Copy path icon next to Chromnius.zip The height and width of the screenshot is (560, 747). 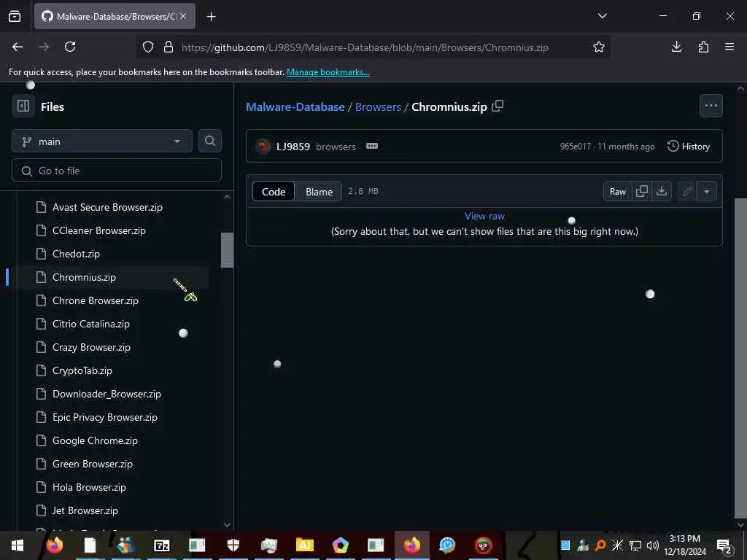pos(498,106)
